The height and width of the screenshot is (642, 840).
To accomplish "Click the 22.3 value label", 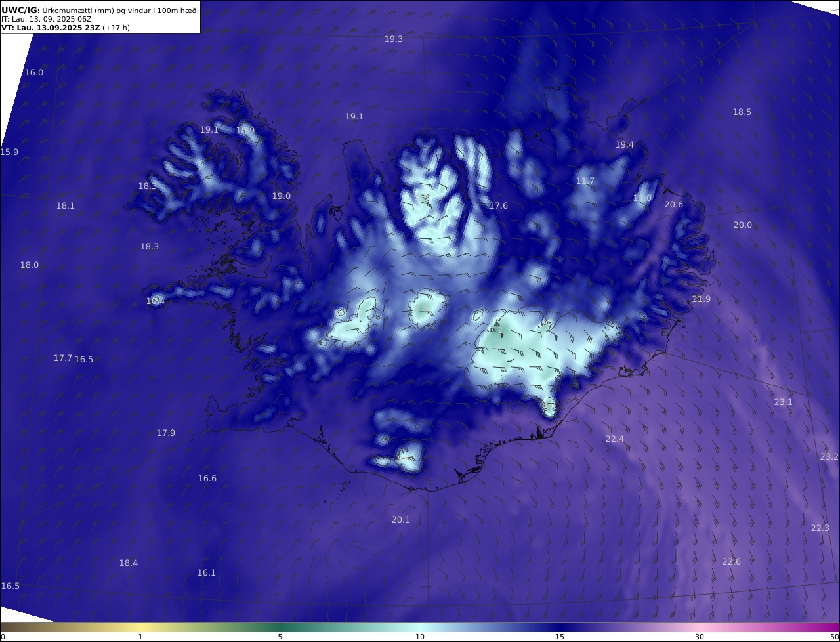I will pyautogui.click(x=820, y=528).
